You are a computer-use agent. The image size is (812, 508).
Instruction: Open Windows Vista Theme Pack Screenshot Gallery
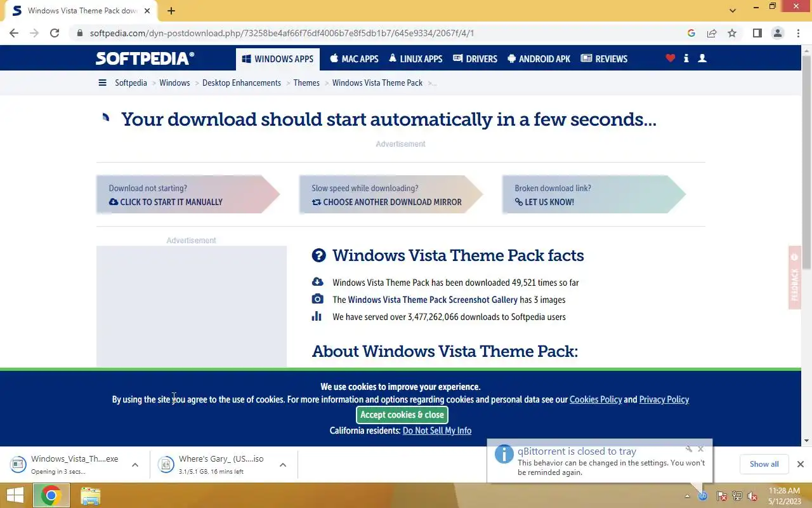point(433,300)
